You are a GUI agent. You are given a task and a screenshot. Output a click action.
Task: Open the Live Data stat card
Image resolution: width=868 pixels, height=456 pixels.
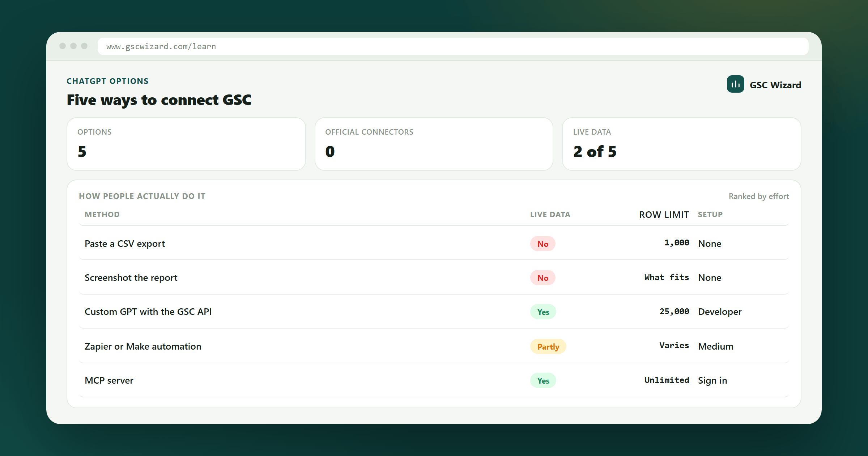682,144
